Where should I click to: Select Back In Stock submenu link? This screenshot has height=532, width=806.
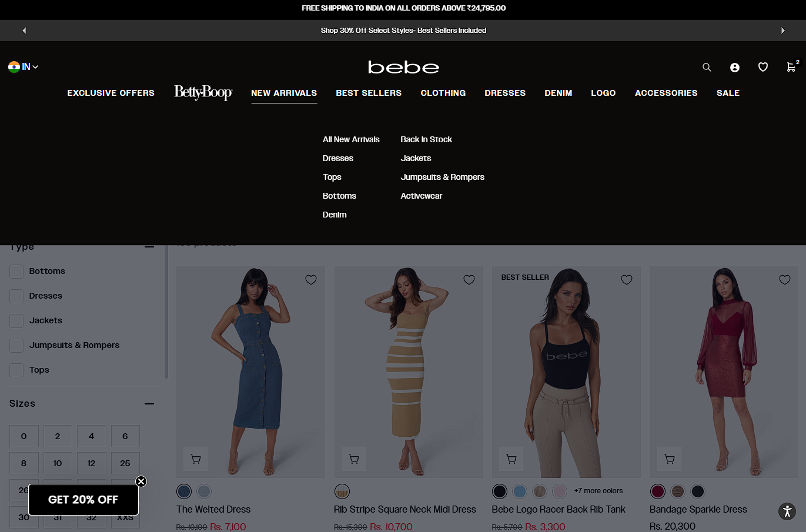click(426, 139)
